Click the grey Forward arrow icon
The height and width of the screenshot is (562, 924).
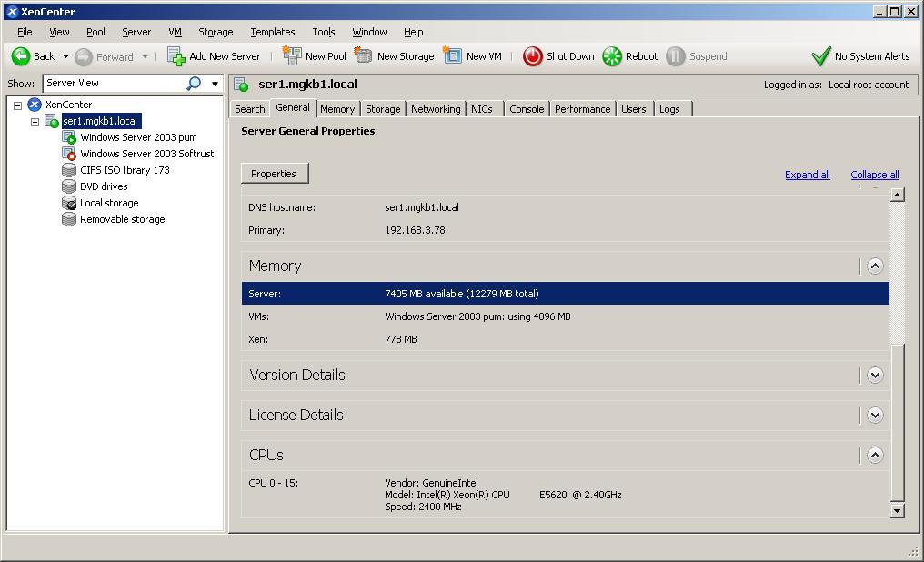click(x=84, y=56)
